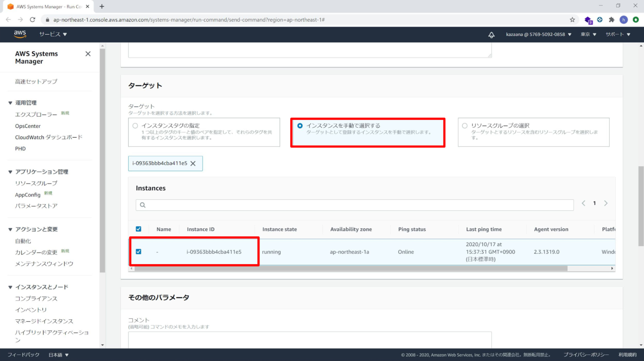Open the プライバシーポリシー footer link

[x=586, y=354]
